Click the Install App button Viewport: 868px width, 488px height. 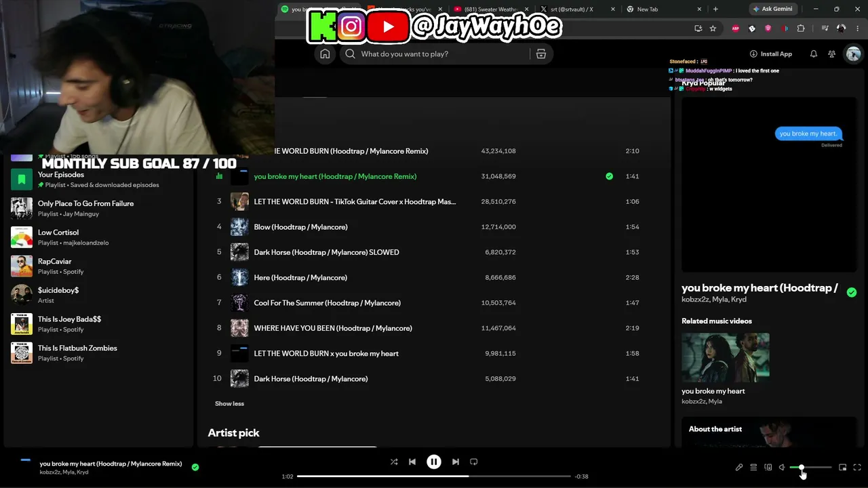point(771,54)
